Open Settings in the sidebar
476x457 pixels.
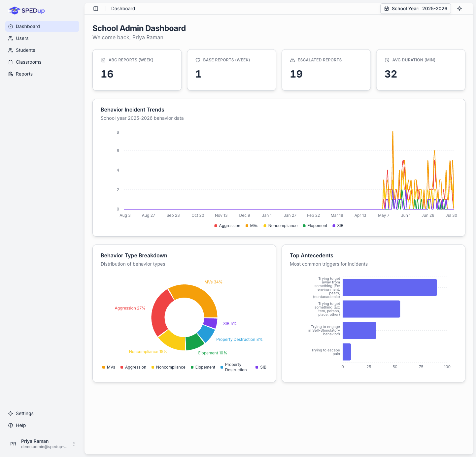coord(42,413)
